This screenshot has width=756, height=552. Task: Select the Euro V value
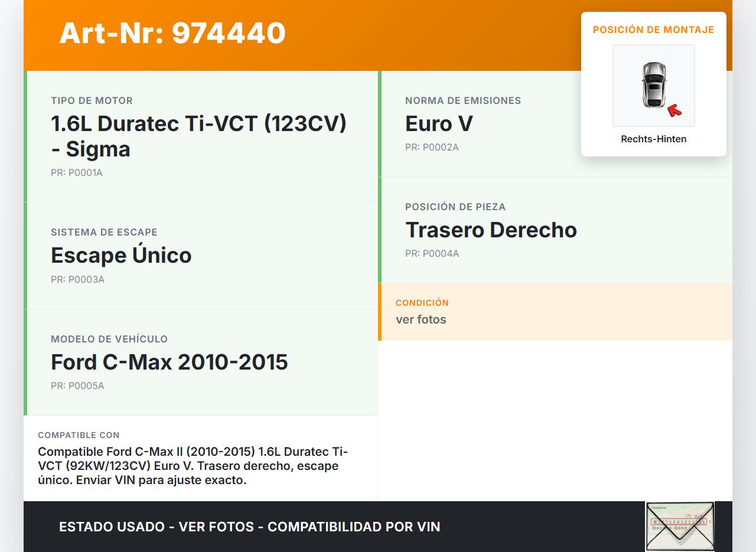(439, 124)
